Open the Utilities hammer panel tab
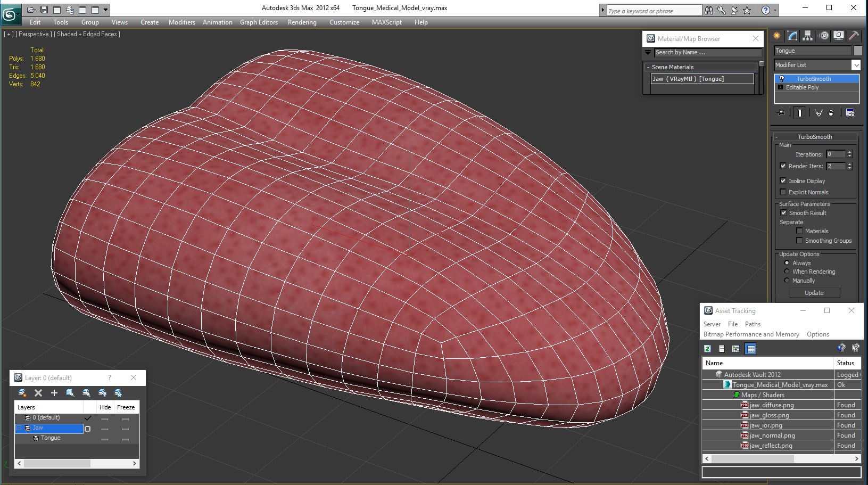Image resolution: width=868 pixels, height=485 pixels. (x=854, y=36)
